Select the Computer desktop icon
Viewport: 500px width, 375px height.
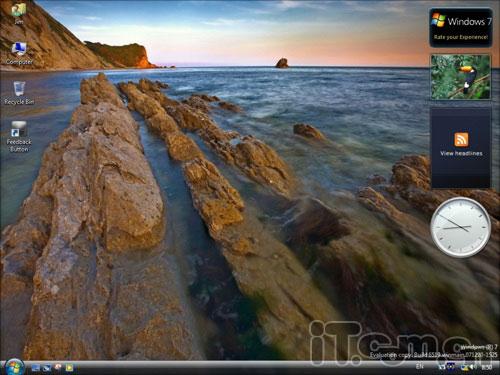coord(19,53)
